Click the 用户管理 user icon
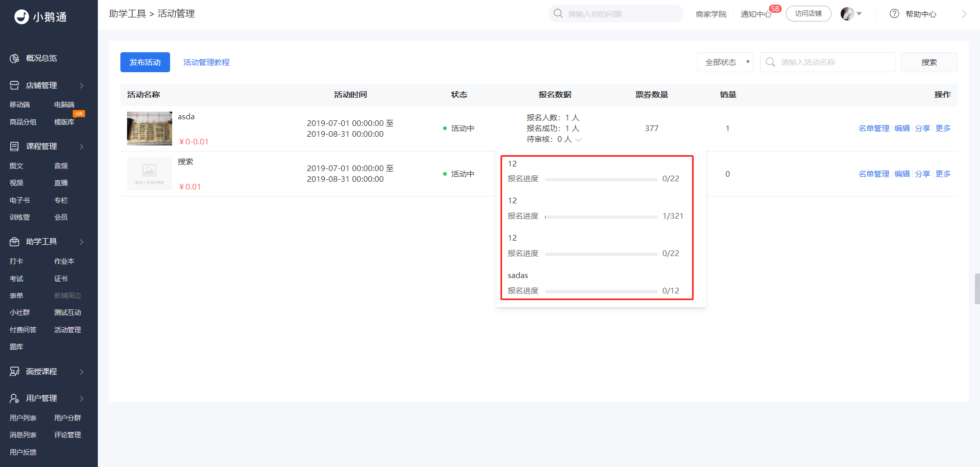This screenshot has height=467, width=980. coord(14,398)
